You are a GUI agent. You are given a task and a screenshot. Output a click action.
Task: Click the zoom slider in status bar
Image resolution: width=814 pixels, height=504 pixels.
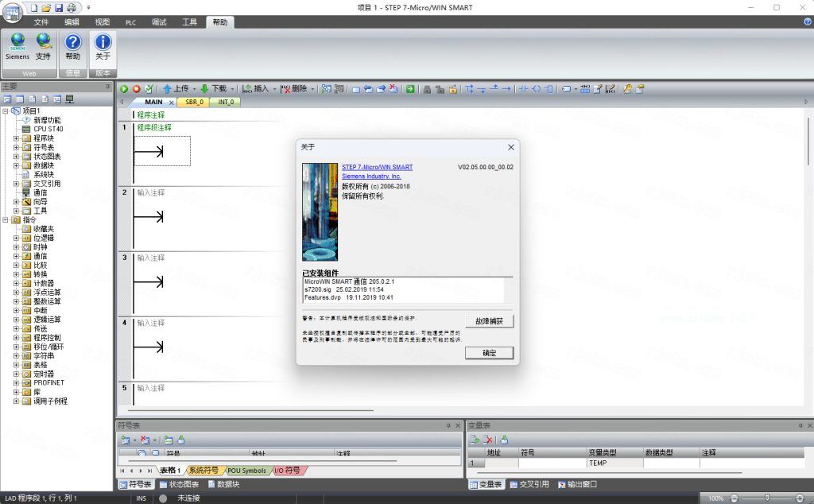[766, 498]
